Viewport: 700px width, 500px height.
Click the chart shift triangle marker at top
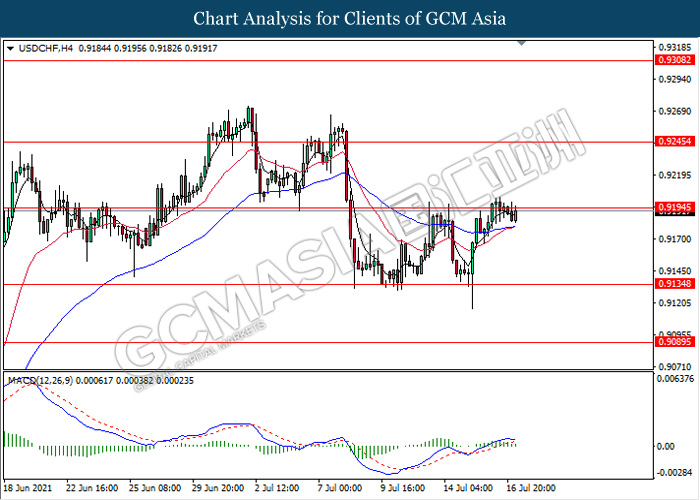[521, 43]
